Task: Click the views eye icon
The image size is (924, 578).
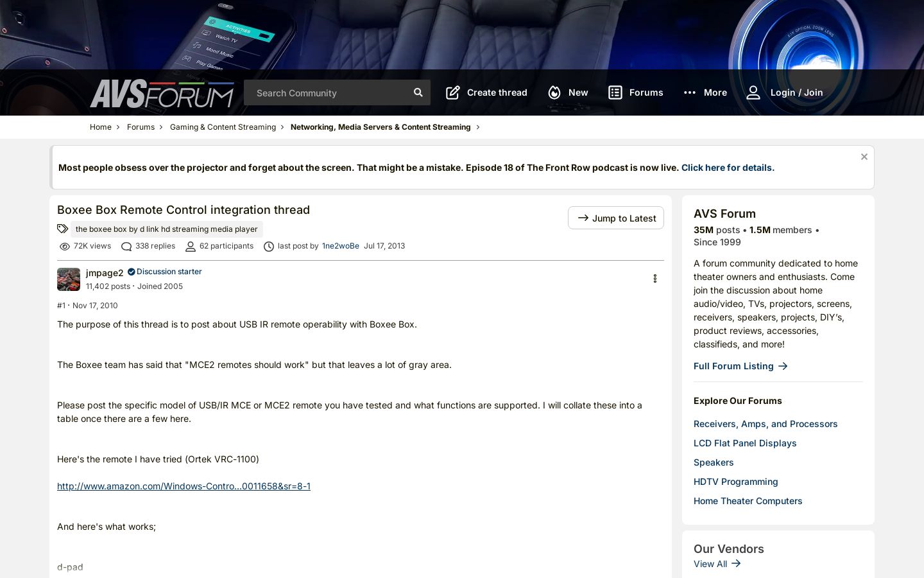Action: click(65, 247)
